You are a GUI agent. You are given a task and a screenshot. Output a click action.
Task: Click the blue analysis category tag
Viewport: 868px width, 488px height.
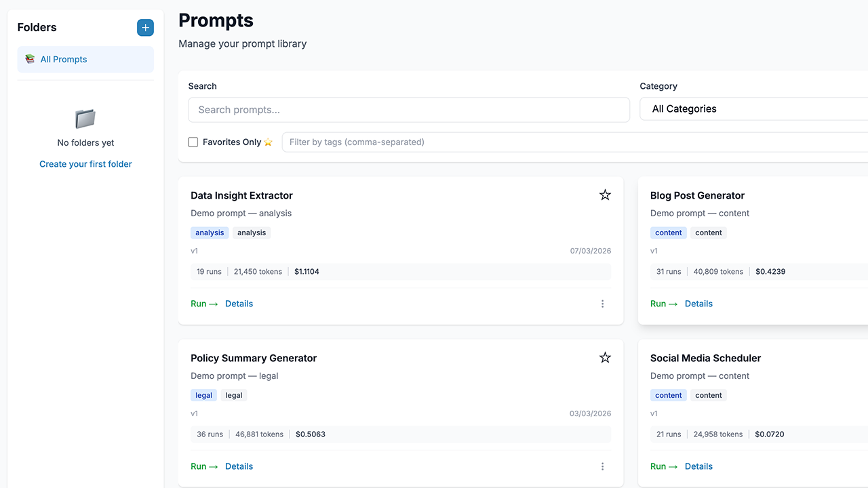click(210, 232)
